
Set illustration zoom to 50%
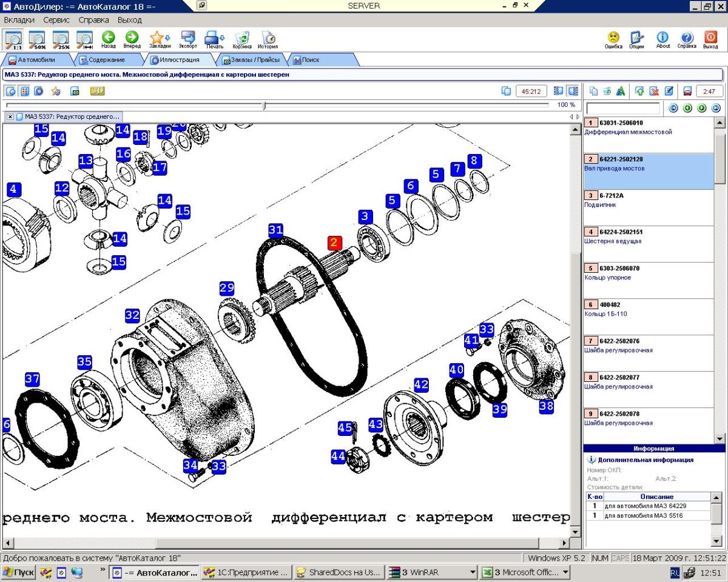(x=38, y=39)
